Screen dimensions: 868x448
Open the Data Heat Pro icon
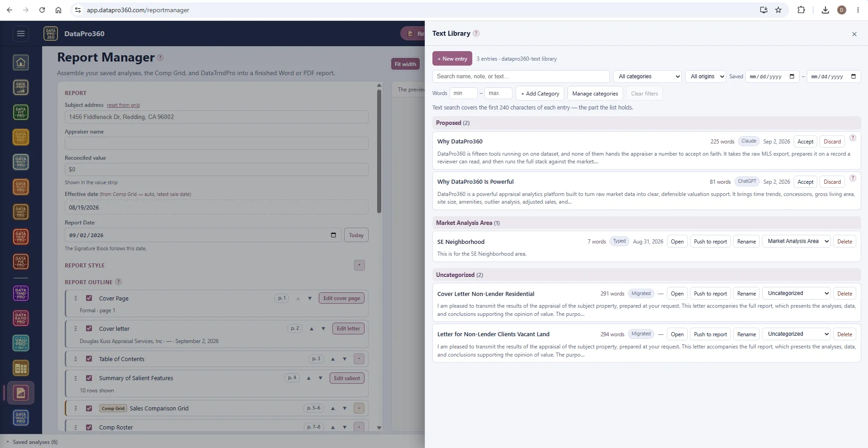21,237
